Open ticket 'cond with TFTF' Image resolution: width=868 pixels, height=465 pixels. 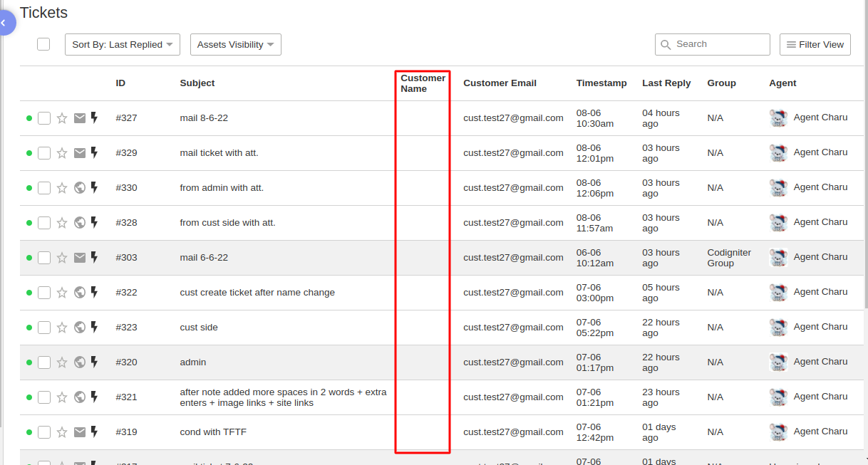[x=213, y=432]
